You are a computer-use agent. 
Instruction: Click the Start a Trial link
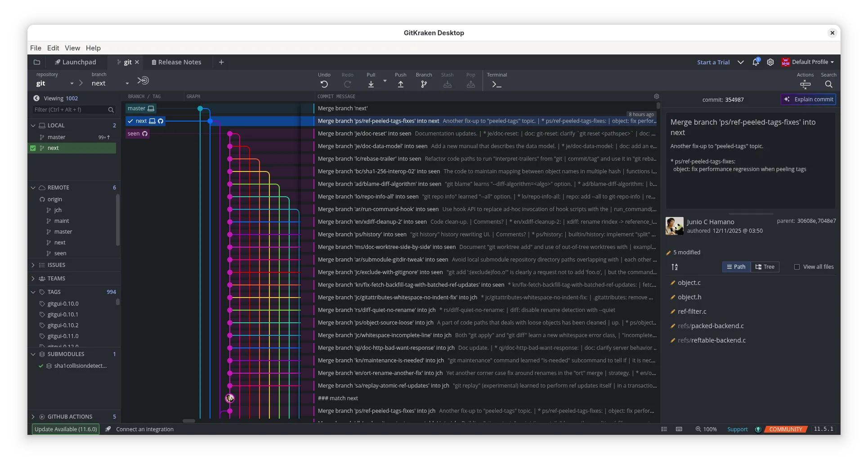[x=713, y=62]
